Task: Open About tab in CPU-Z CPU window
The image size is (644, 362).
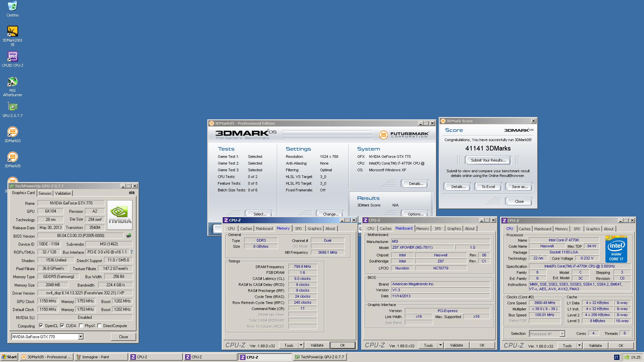Action: pyautogui.click(x=608, y=229)
